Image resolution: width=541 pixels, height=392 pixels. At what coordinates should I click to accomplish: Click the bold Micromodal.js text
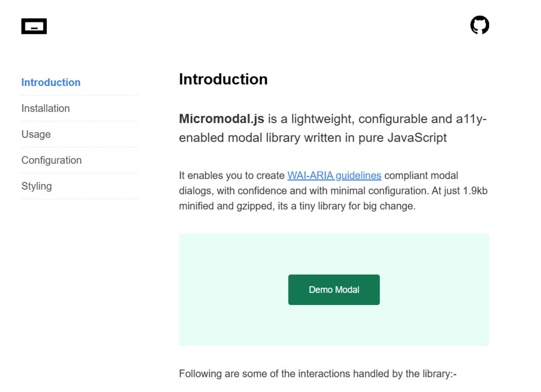(x=221, y=119)
